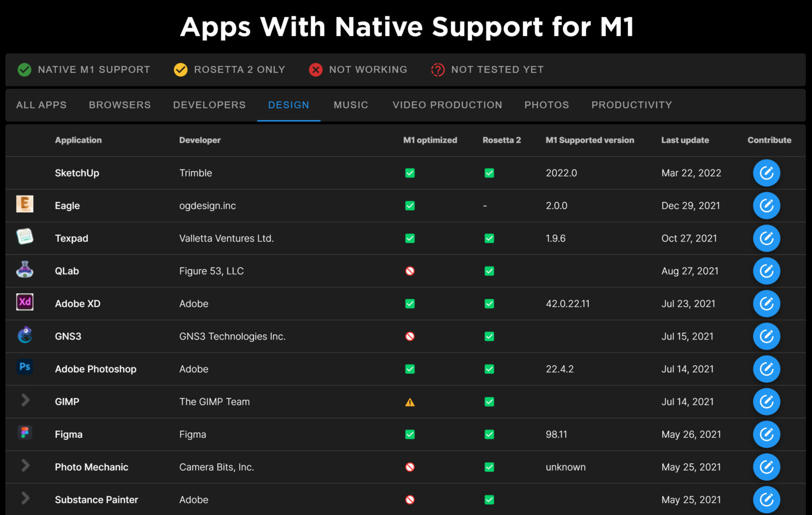812x515 pixels.
Task: Click the Texpad app icon
Action: [x=25, y=237]
